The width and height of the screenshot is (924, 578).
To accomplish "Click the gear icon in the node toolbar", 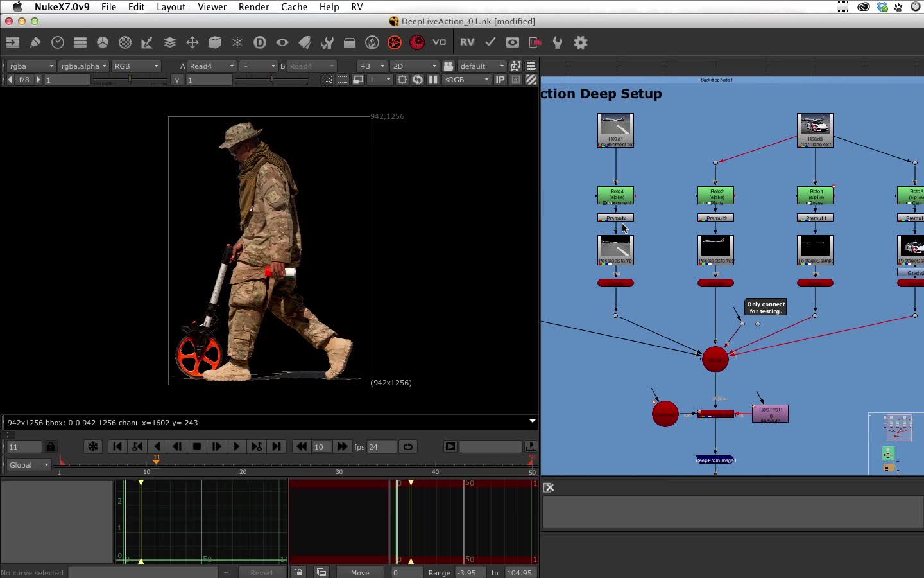I will (x=581, y=42).
